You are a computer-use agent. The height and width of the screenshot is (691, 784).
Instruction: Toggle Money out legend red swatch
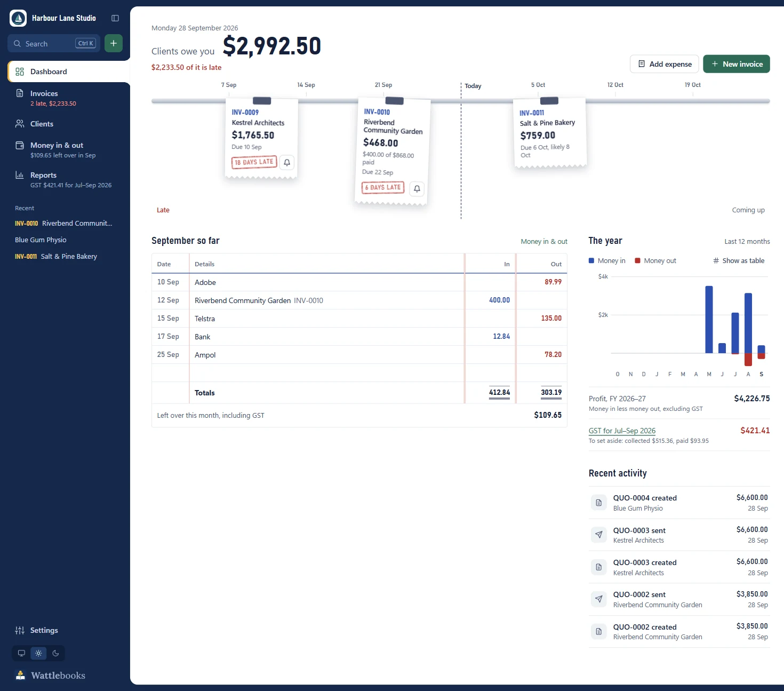pos(637,261)
